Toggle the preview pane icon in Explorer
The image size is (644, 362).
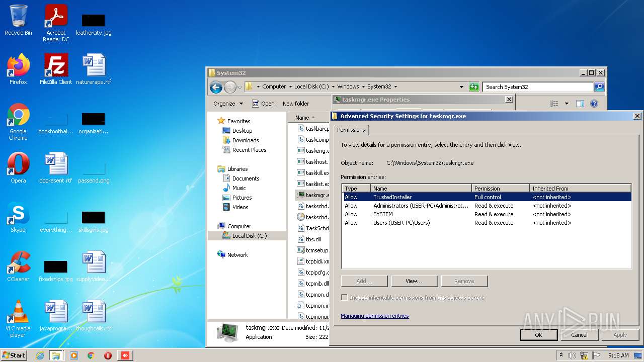click(x=580, y=104)
